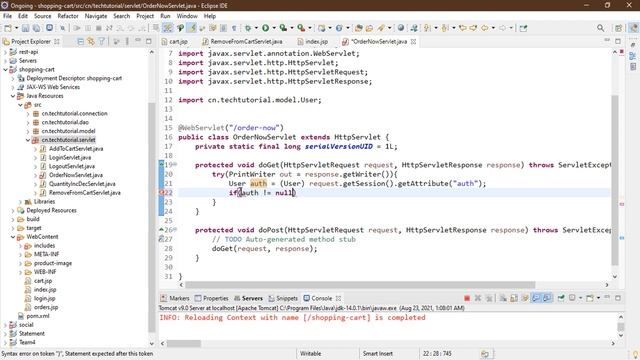640x360 pixels.
Task: Select the Deployed Resources node
Action: coord(51,211)
